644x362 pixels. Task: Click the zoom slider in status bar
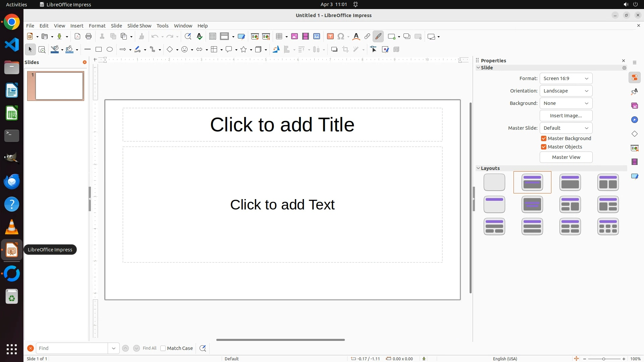[604, 359]
